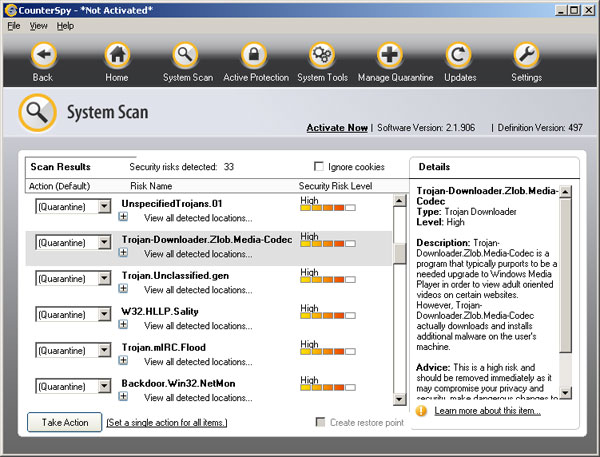Screen dimensions: 600x457
Task: Go back using the Back toolbar icon
Action: point(43,55)
